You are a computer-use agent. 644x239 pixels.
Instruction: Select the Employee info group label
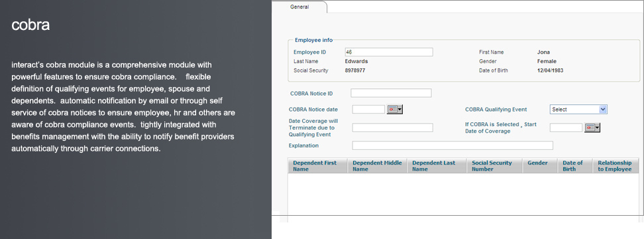pyautogui.click(x=314, y=40)
